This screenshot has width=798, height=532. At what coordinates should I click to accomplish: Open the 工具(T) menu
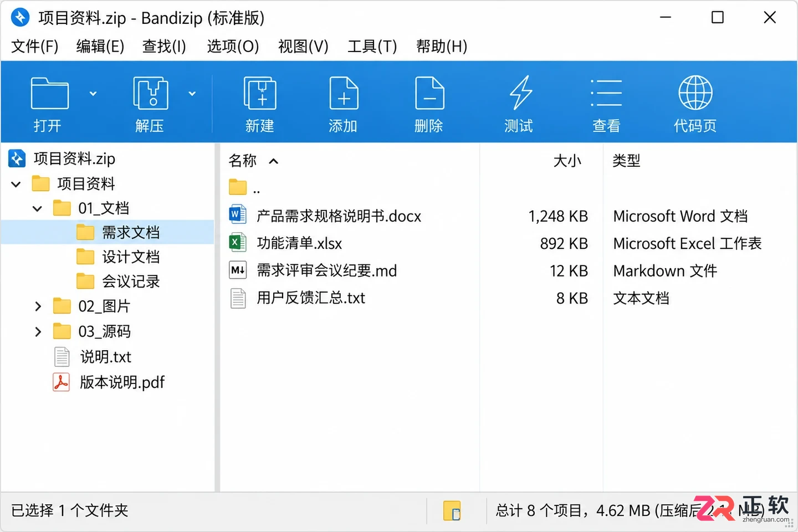click(372, 46)
